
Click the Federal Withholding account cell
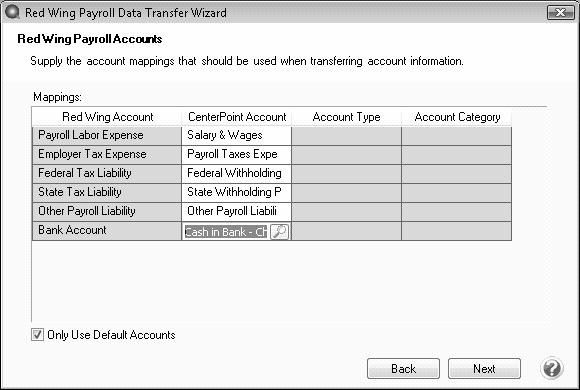tap(236, 173)
